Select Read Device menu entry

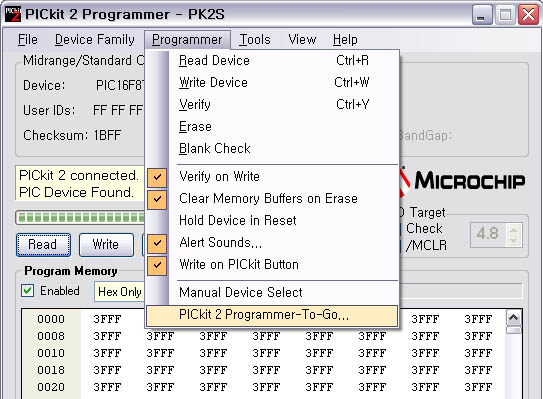(x=272, y=61)
